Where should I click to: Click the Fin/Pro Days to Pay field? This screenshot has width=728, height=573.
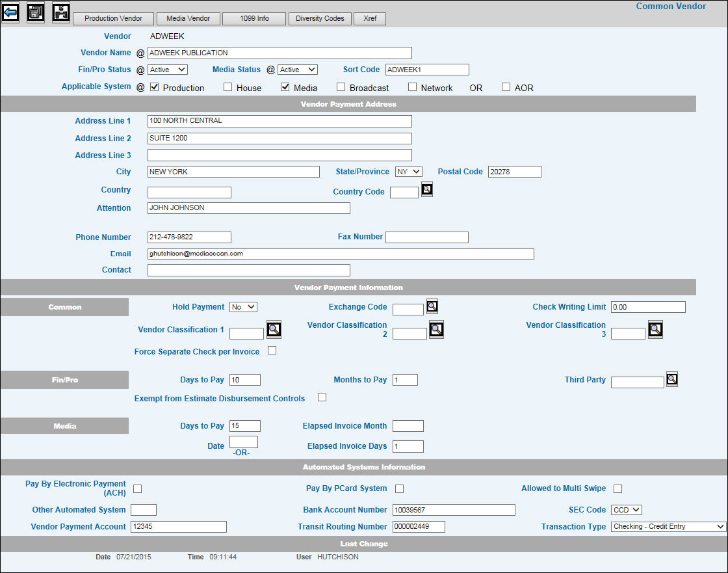pos(245,380)
